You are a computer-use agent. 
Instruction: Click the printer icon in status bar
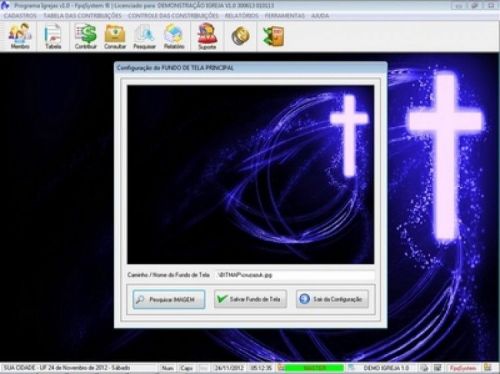coord(424,368)
